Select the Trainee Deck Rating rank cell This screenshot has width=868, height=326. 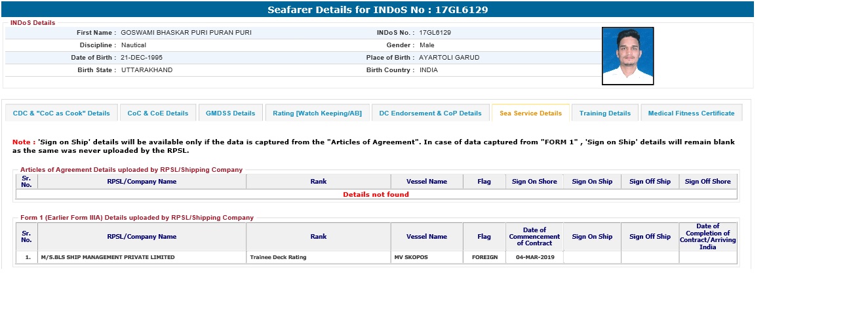pyautogui.click(x=278, y=257)
